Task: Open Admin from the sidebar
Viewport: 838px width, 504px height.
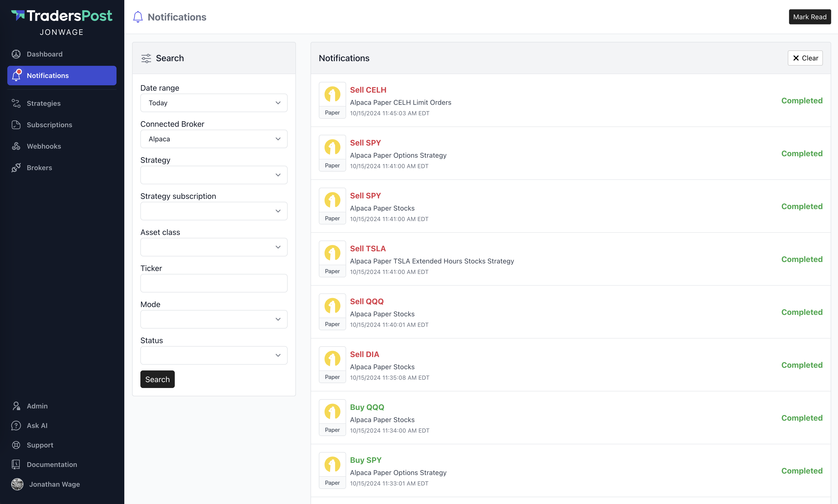Action: (62, 406)
